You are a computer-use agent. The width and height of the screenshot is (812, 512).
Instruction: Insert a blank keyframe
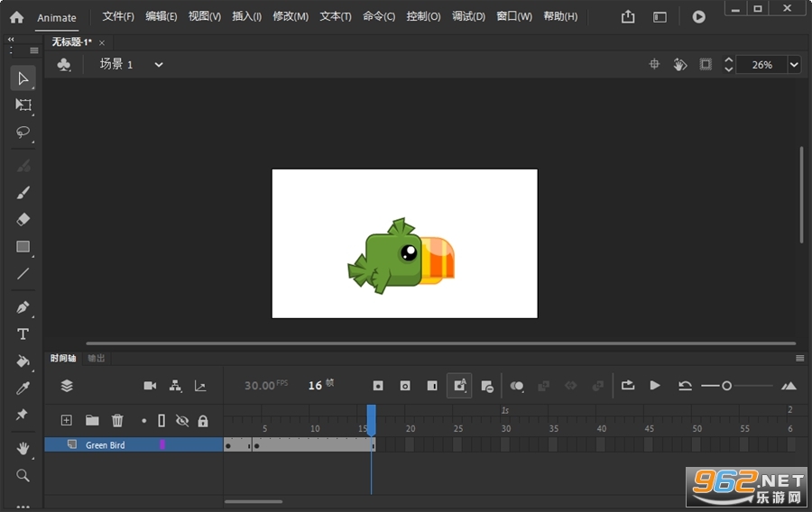click(405, 386)
